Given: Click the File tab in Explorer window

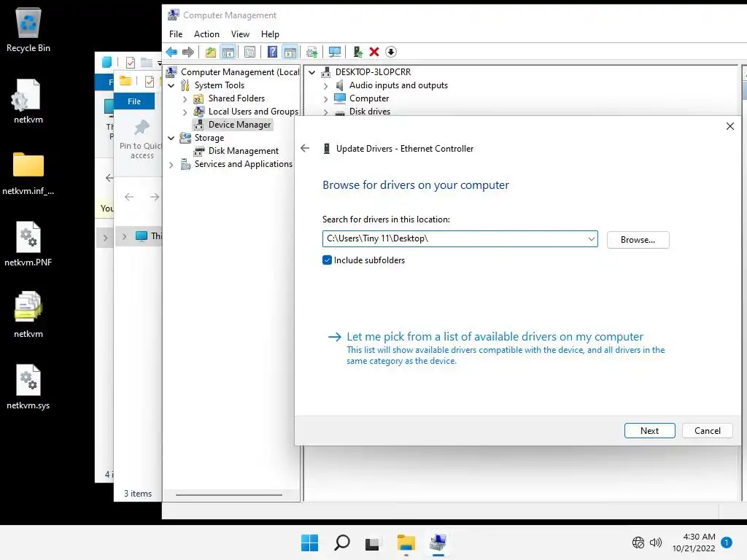Looking at the screenshot, I should point(134,101).
